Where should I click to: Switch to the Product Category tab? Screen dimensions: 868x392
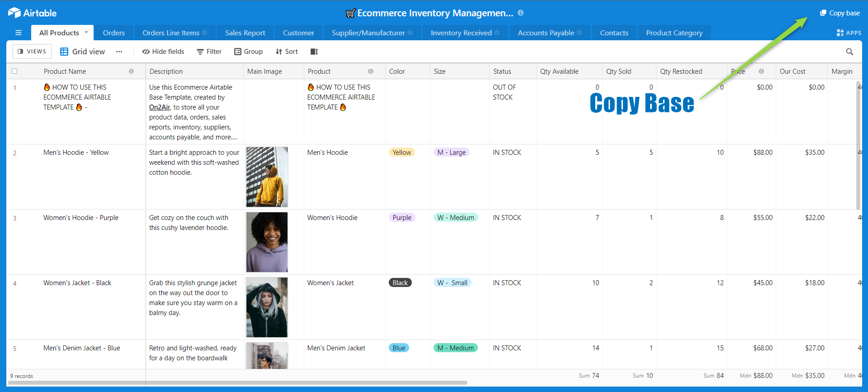[674, 33]
